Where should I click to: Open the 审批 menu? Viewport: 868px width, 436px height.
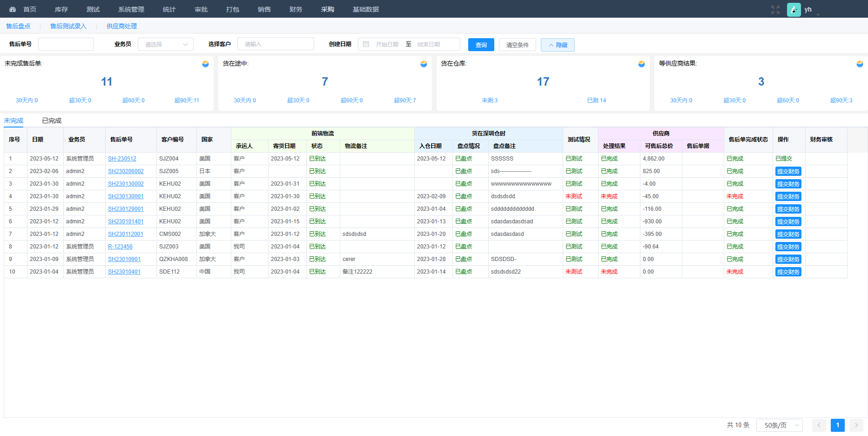tap(201, 9)
